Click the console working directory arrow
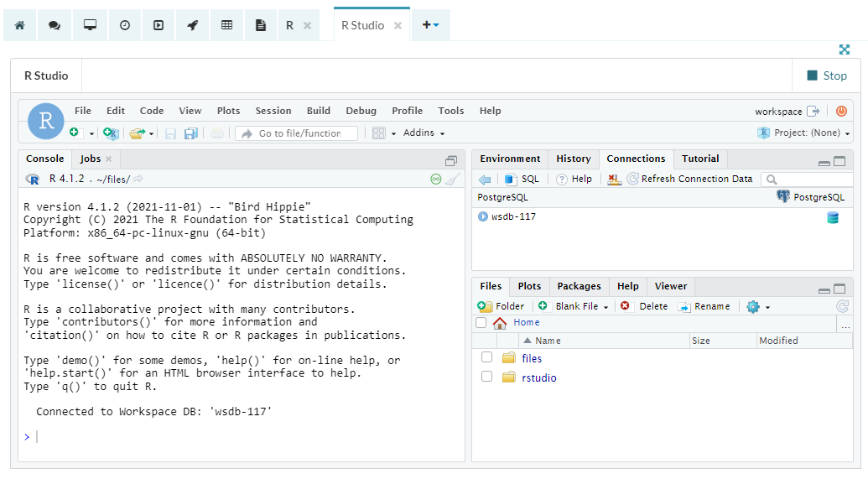Viewport: 868px width, 479px height. coord(138,179)
